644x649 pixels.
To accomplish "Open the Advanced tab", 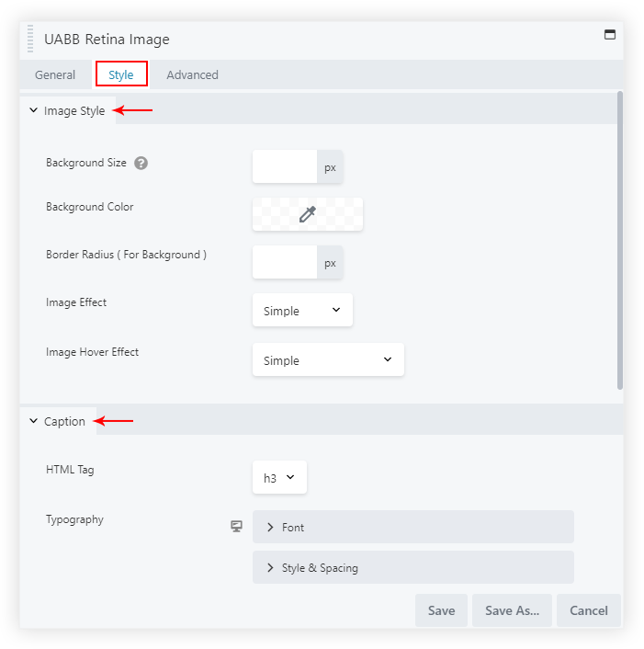I will pyautogui.click(x=192, y=75).
